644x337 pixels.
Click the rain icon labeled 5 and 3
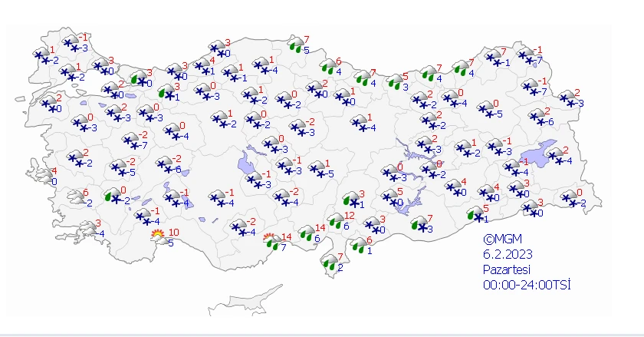[395, 81]
